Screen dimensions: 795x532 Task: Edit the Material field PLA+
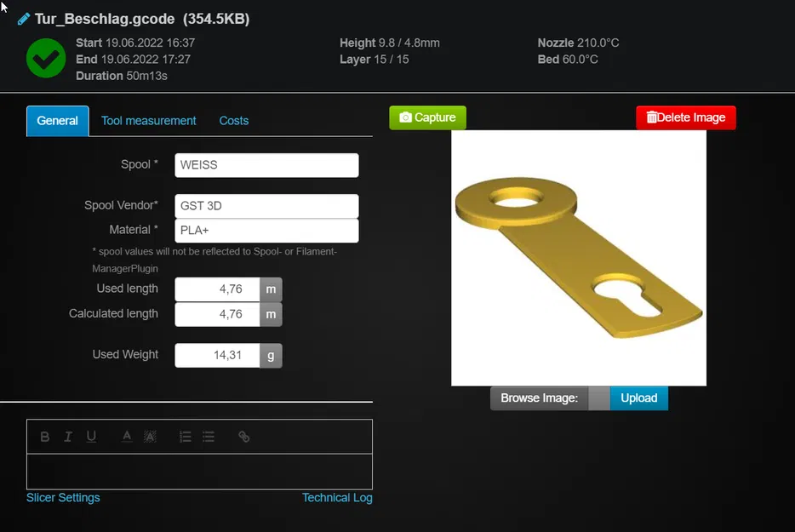[266, 230]
